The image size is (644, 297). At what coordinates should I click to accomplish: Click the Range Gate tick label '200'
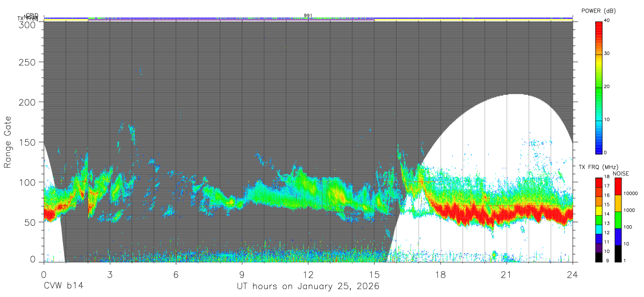(27, 102)
